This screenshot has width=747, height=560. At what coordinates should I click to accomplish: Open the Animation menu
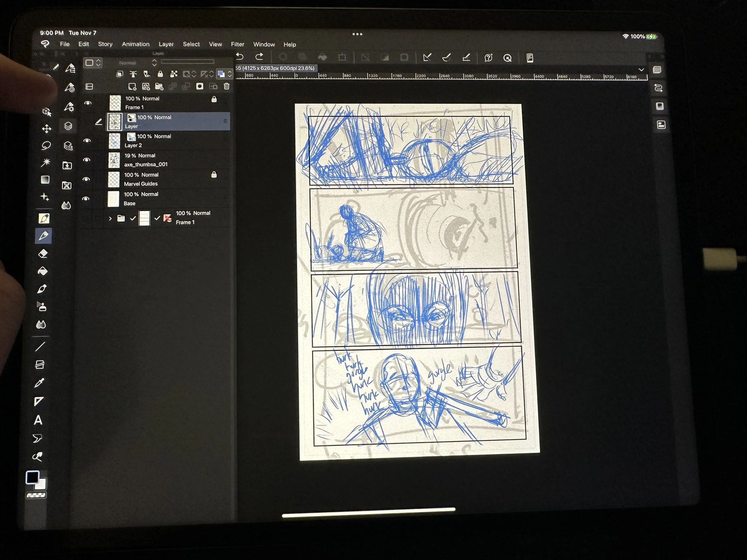[135, 44]
